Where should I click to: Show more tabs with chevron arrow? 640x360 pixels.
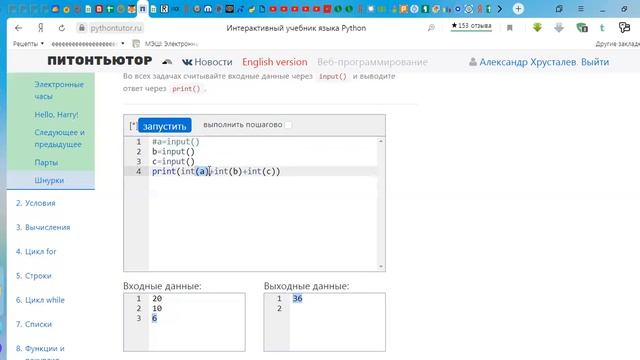[500, 9]
